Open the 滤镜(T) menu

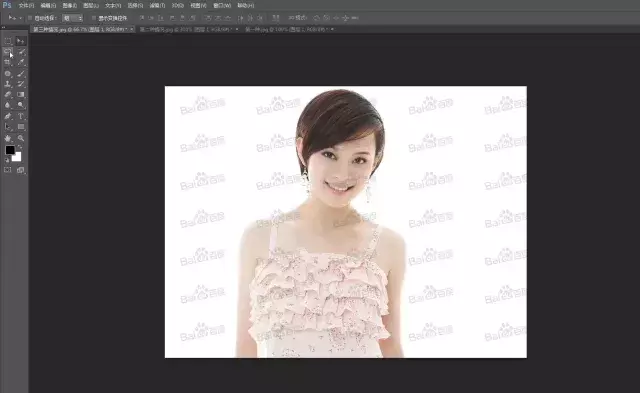[x=157, y=6]
